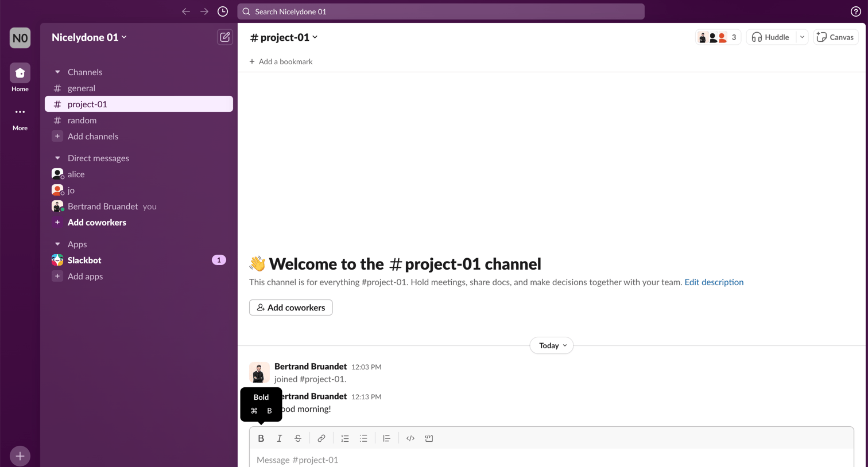Open direct message with jo

pos(139,190)
